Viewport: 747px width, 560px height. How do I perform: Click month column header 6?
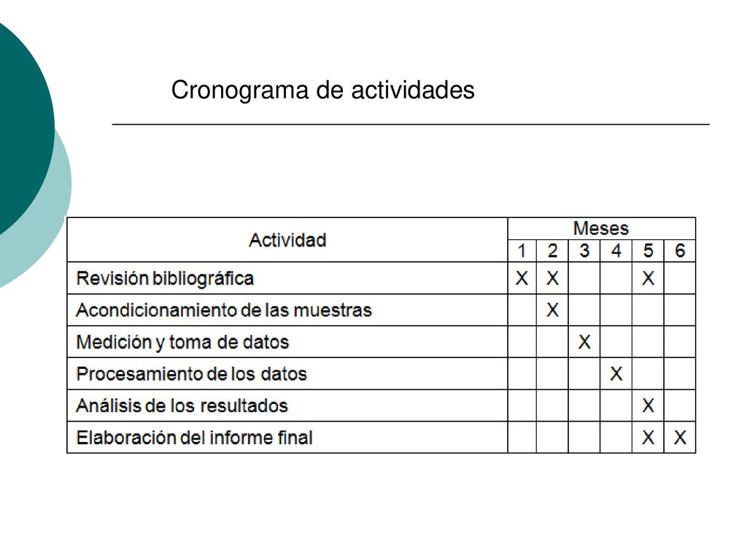(x=680, y=251)
